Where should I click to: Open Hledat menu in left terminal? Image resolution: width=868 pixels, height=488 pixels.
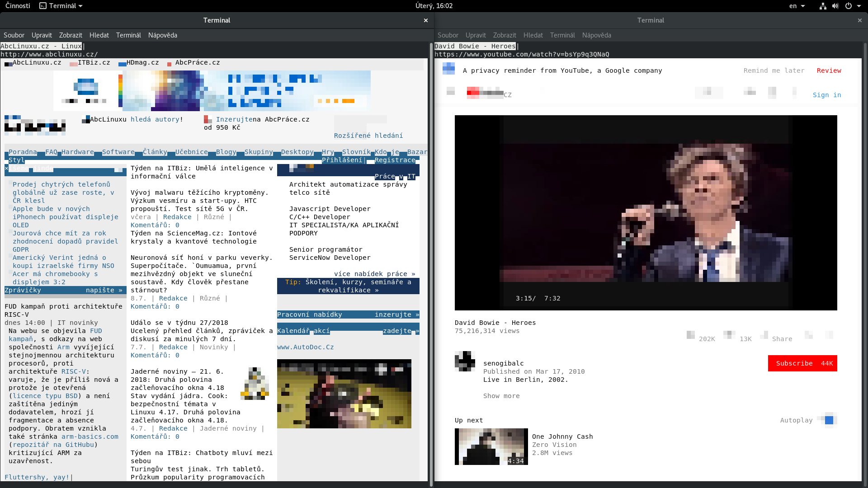click(99, 35)
